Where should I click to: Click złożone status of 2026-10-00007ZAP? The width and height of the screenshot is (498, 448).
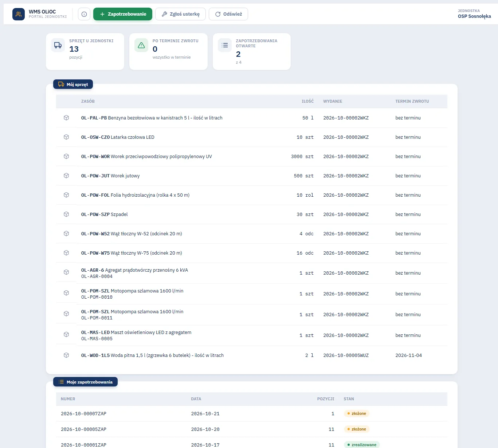[x=357, y=413]
